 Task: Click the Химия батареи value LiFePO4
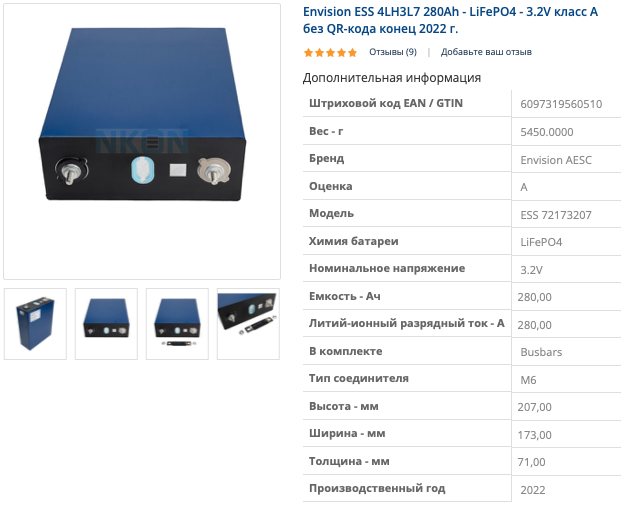pos(541,242)
